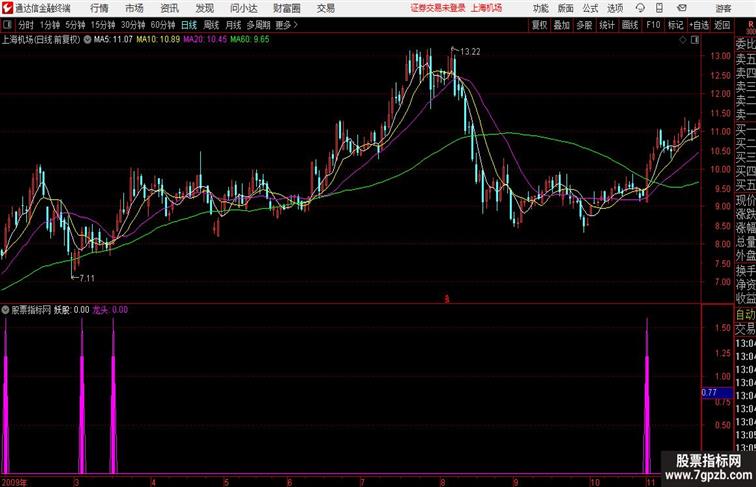This screenshot has width=756, height=487.
Task: Toggle the side panel icon at chart top right
Action: click(x=695, y=40)
